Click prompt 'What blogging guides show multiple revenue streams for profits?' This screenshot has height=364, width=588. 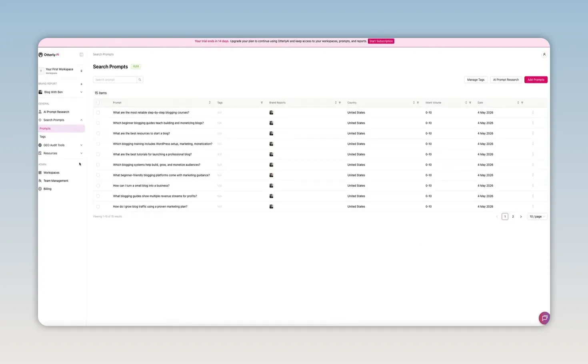pyautogui.click(x=155, y=196)
